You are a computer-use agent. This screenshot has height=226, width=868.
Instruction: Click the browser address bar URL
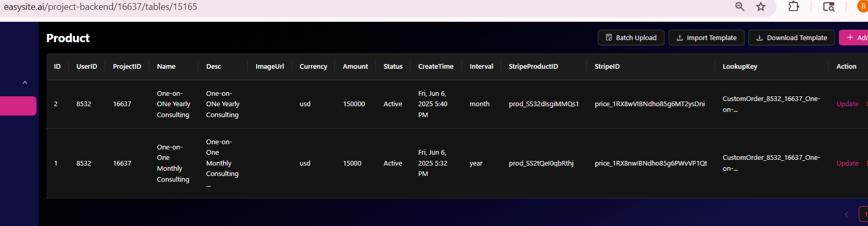(x=100, y=7)
